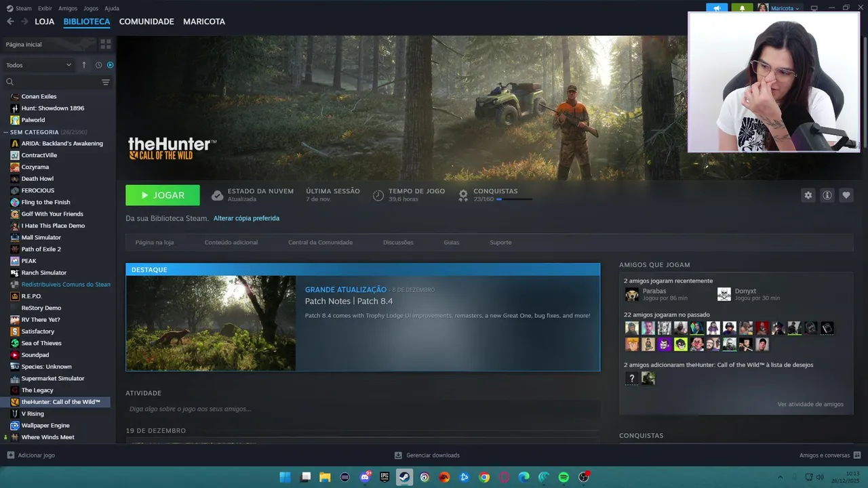Open the Exibir menu
868x488 pixels.
click(x=45, y=8)
